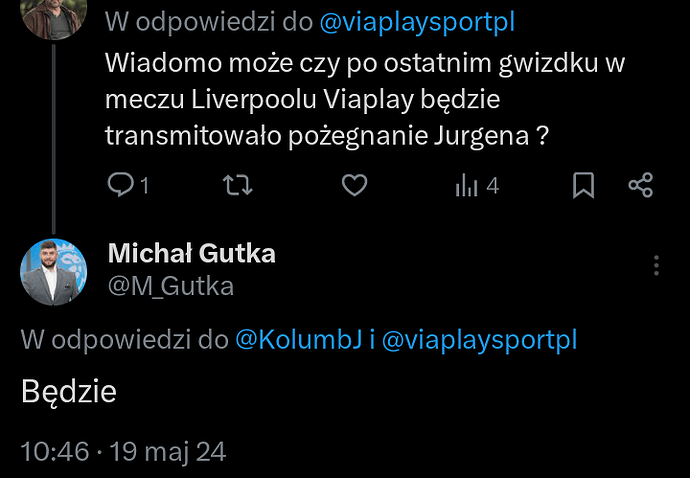Viewport: 690px width, 478px height.
Task: Bookmark the tweet about Liverpool match
Action: coord(584,185)
